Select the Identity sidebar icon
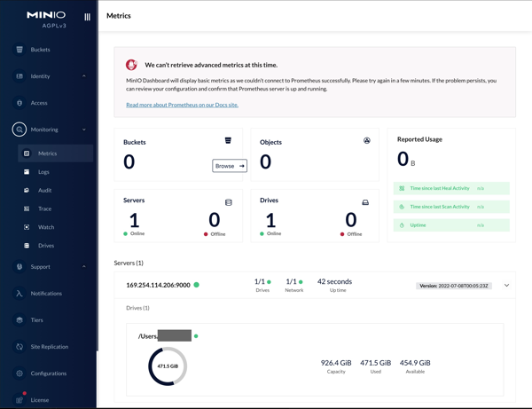This screenshot has width=532, height=409. (20, 76)
